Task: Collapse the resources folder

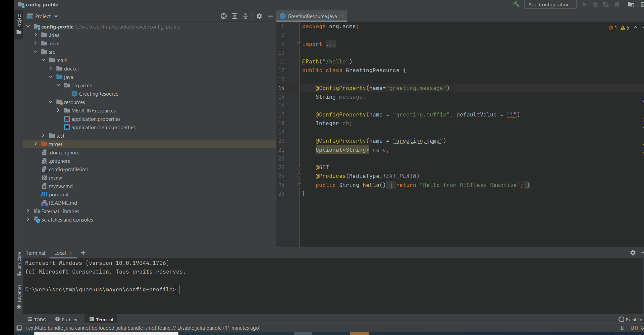Action: [51, 102]
